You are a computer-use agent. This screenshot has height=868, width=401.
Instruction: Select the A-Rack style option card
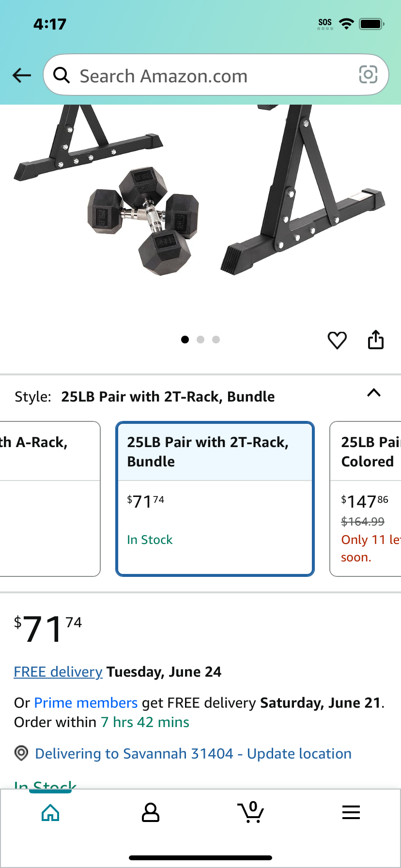click(x=50, y=499)
